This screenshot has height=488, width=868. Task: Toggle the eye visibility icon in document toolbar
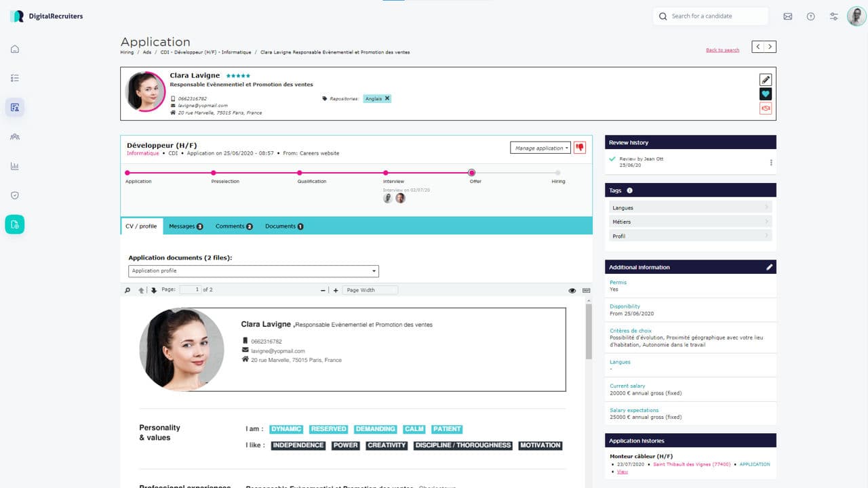click(572, 290)
